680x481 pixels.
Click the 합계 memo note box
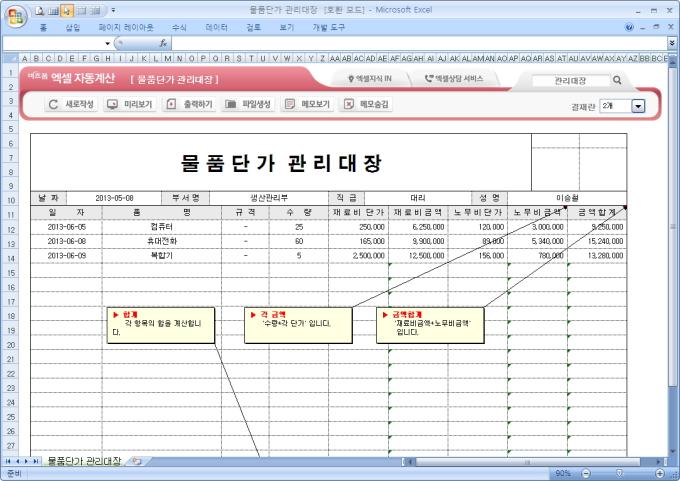pos(161,325)
